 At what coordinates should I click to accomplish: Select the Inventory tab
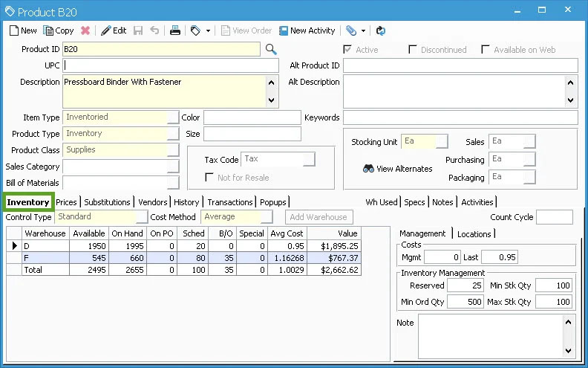point(28,202)
